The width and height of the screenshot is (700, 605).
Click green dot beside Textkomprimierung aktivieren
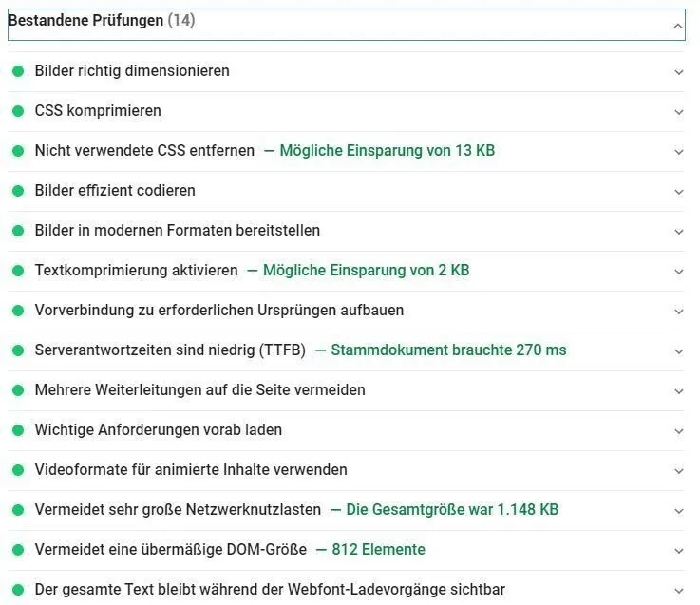[x=18, y=271]
